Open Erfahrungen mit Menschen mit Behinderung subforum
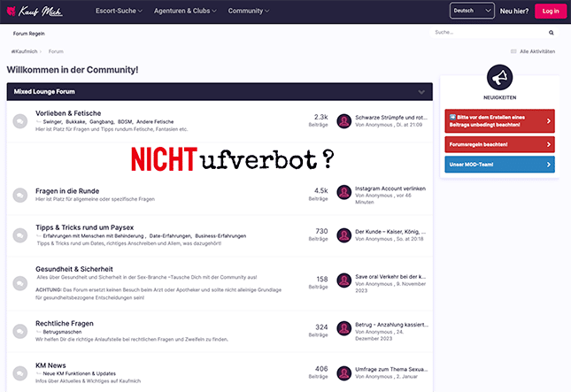Viewport: 571px width, 392px height. click(x=94, y=236)
